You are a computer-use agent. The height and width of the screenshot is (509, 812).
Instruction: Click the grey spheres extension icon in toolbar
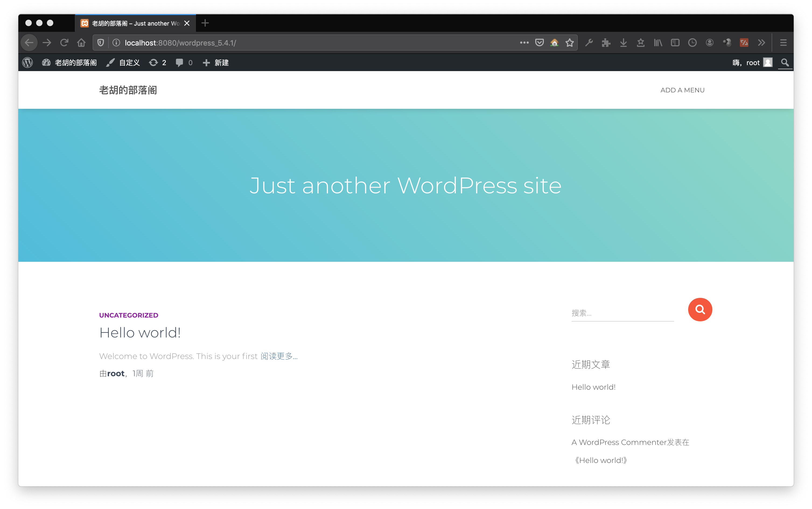[x=727, y=43]
